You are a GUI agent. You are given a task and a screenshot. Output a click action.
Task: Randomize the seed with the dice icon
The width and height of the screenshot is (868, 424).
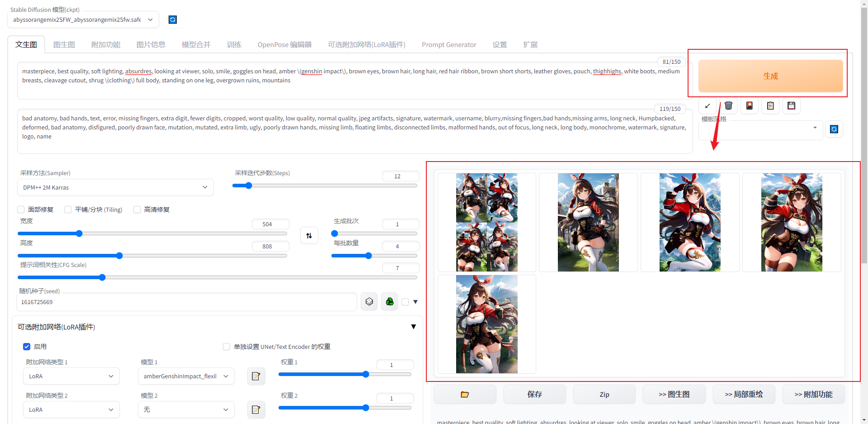click(x=369, y=302)
